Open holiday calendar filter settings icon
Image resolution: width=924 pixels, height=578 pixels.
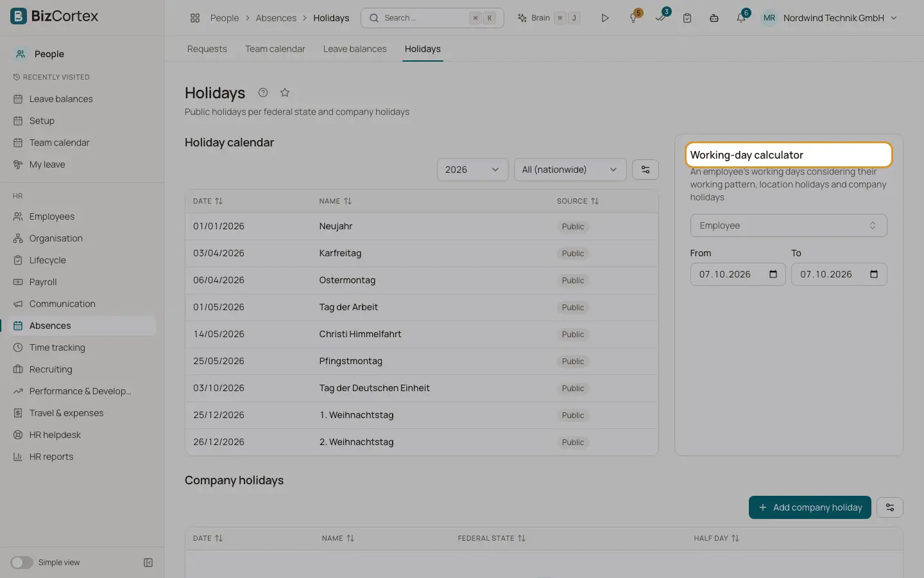(646, 170)
